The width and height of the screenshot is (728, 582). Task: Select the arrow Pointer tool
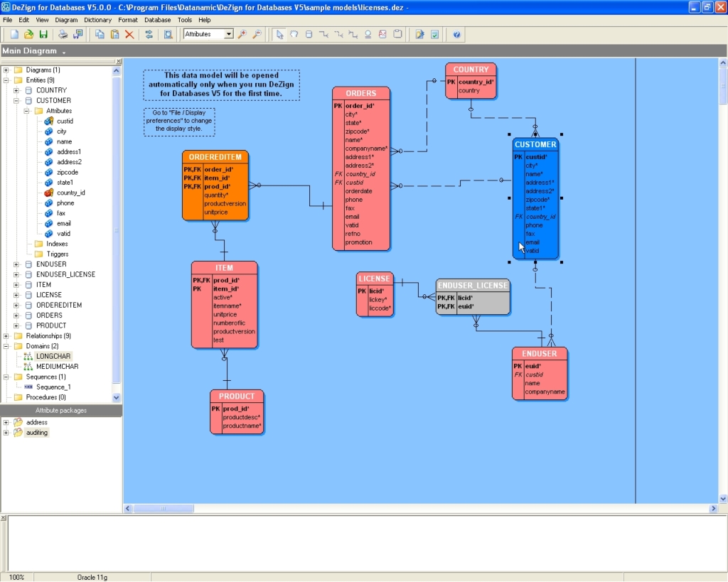(x=279, y=34)
